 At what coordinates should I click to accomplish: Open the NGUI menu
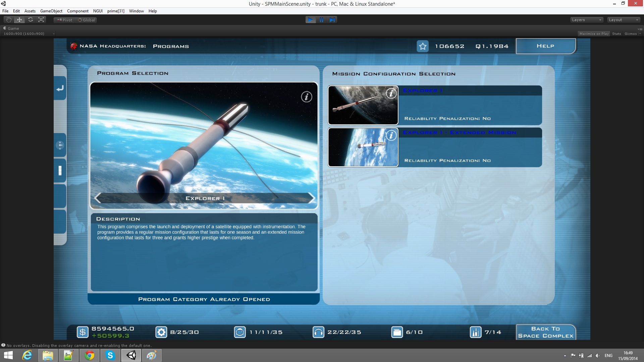click(98, 11)
